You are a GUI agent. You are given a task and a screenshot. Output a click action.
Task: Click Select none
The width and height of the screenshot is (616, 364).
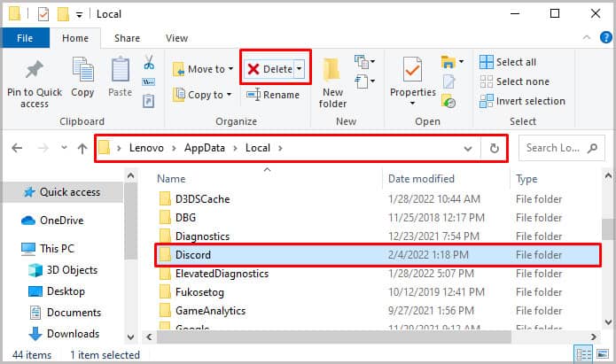coord(514,81)
